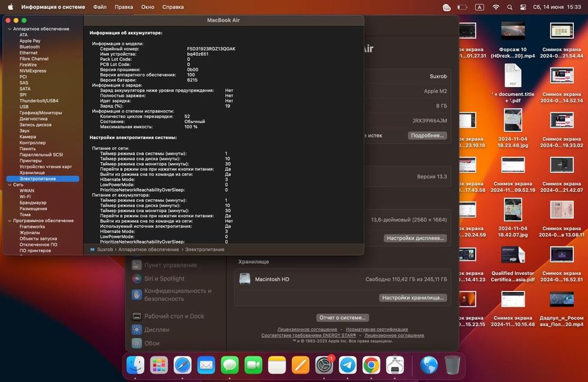Select Форсаж 10 mp4 file on desktop
This screenshot has height=382, width=588.
coord(513,39)
